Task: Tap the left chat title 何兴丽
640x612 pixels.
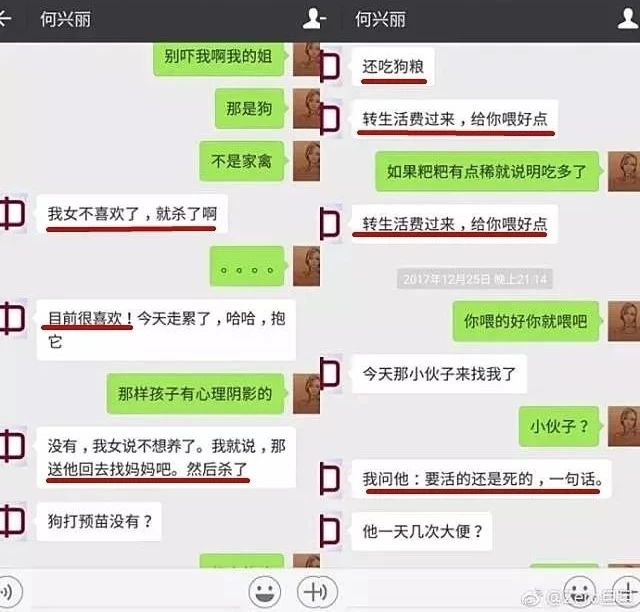Action: tap(65, 19)
